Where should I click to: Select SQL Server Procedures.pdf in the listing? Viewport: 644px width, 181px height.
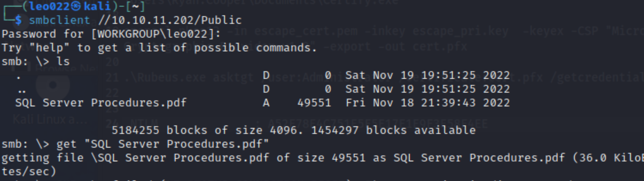pyautogui.click(x=101, y=103)
